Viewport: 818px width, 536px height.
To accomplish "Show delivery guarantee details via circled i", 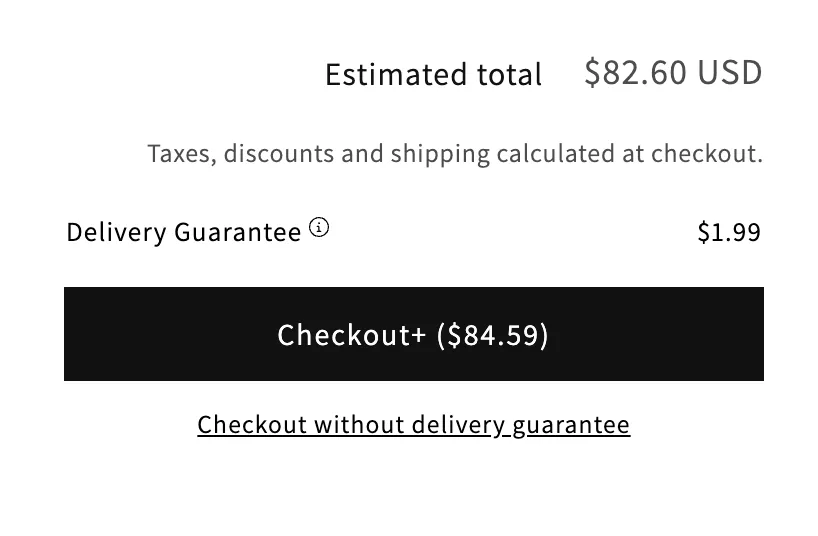I will tap(319, 228).
